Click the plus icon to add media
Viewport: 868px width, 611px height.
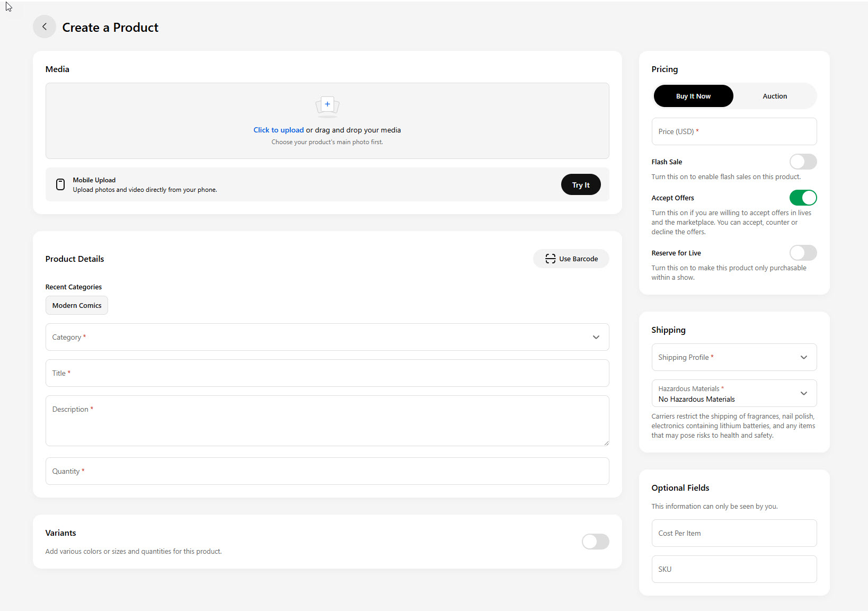point(327,105)
